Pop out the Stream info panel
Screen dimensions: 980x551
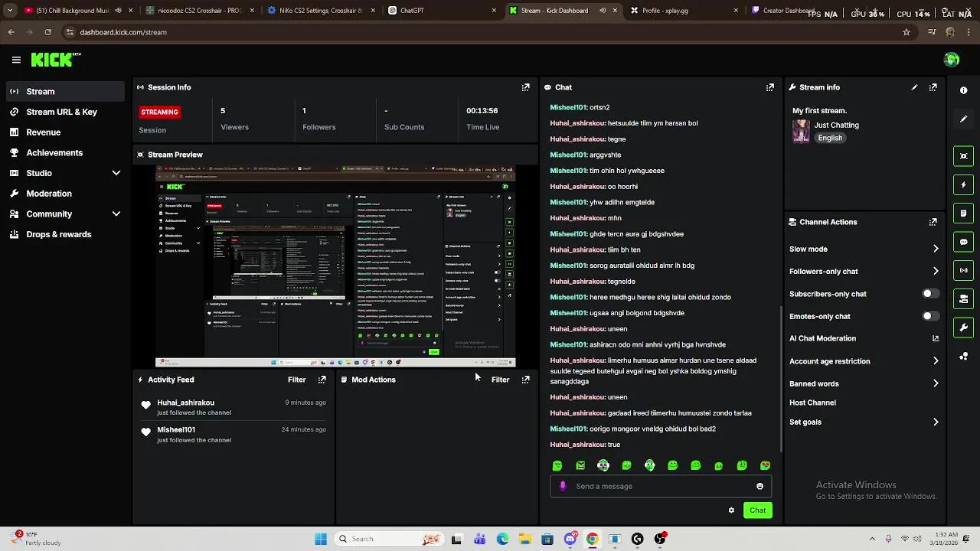(x=933, y=87)
